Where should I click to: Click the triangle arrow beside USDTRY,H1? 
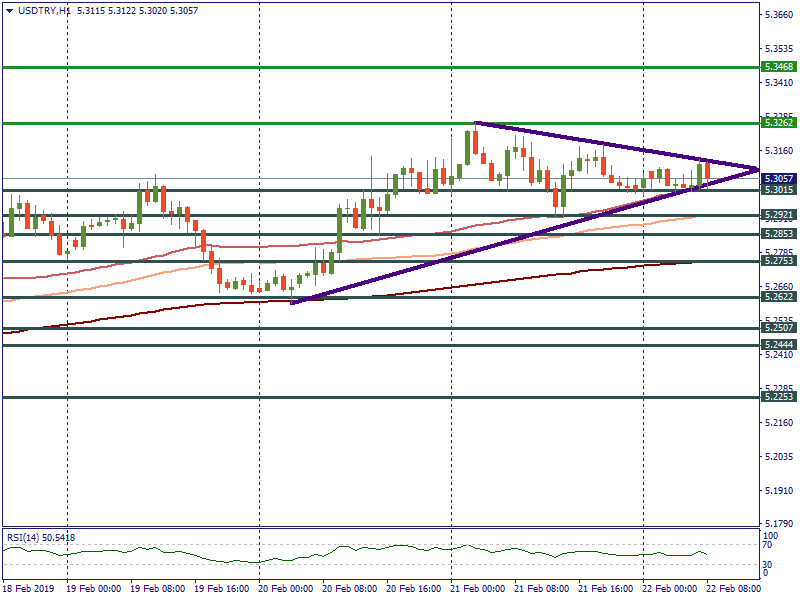pyautogui.click(x=9, y=10)
